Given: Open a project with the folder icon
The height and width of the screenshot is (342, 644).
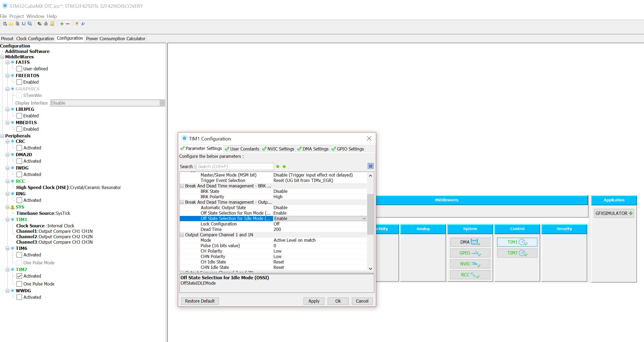Looking at the screenshot, I should point(11,24).
